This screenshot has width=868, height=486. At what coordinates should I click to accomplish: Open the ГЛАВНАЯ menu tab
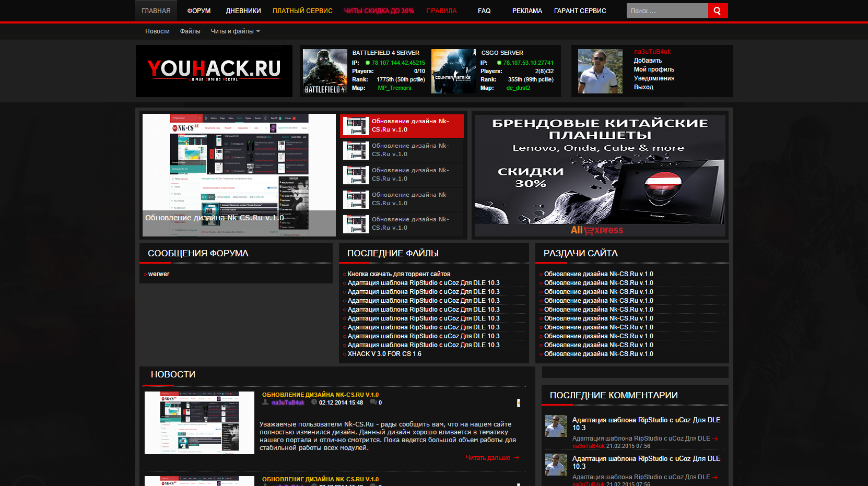(156, 10)
